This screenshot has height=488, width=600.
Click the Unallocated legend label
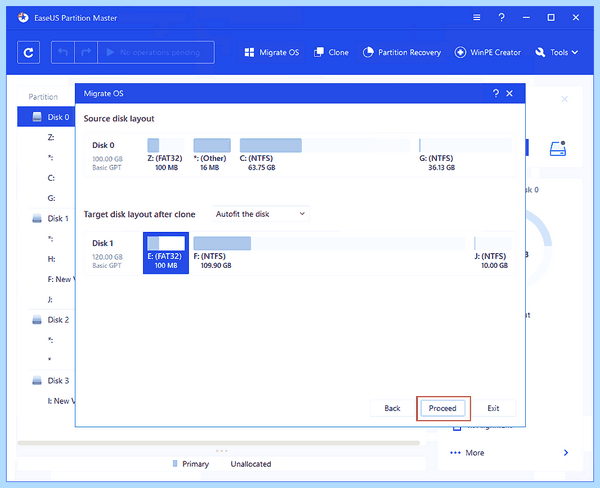(x=251, y=464)
